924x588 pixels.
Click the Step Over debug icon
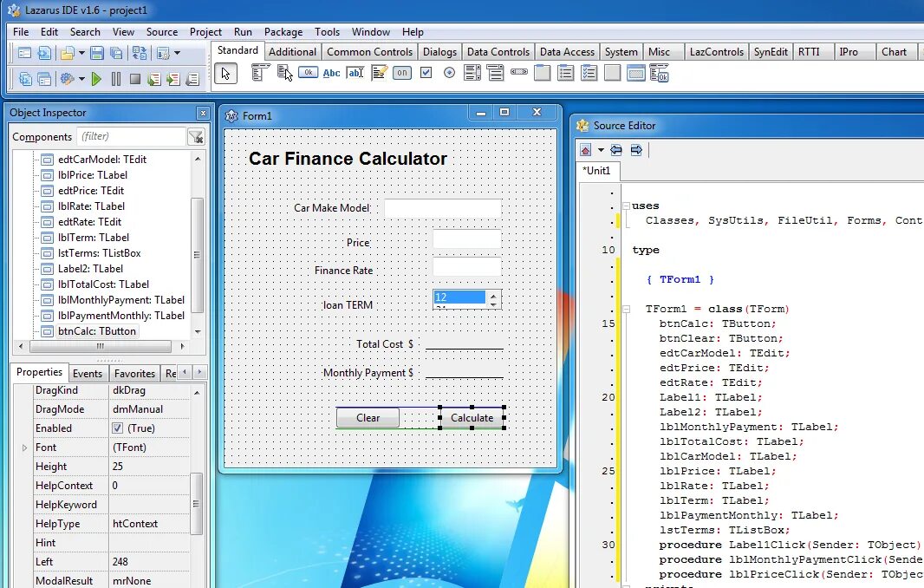pyautogui.click(x=173, y=78)
